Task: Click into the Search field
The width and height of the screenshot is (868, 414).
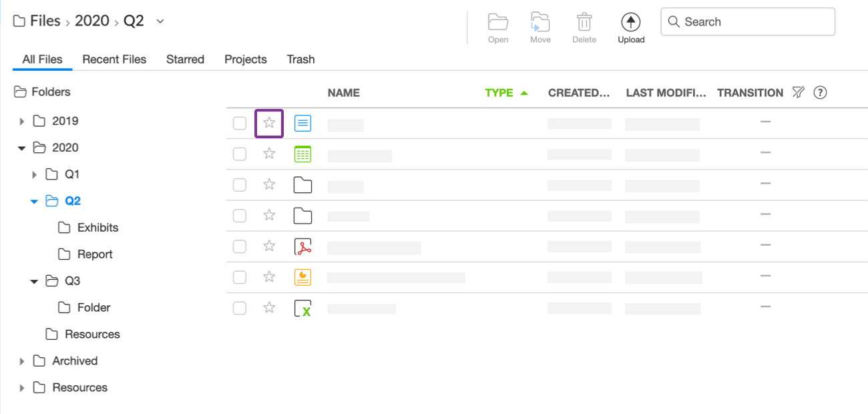Action: pos(748,21)
